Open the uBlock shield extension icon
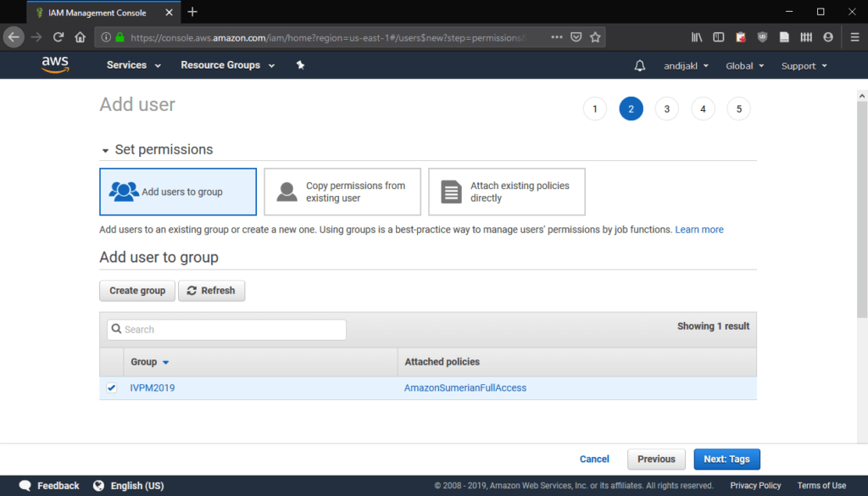 click(x=762, y=37)
